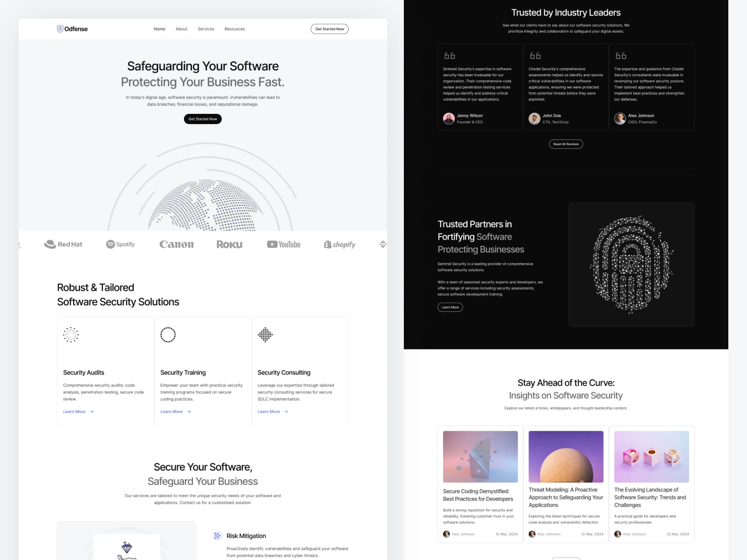
Task: Click the Shopify logo
Action: pyautogui.click(x=339, y=244)
